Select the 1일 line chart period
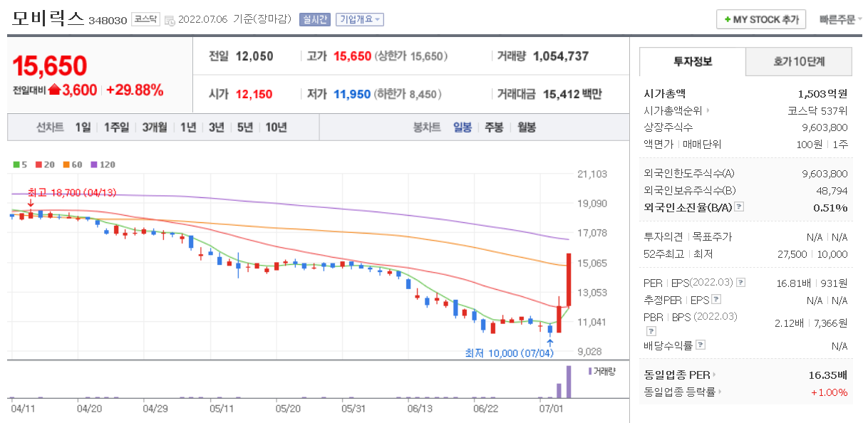This screenshot has height=423, width=868. coord(83,127)
